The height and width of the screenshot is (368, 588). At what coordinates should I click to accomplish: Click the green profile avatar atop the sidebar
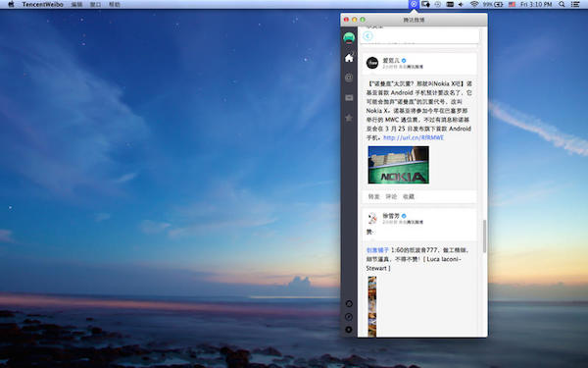349,37
